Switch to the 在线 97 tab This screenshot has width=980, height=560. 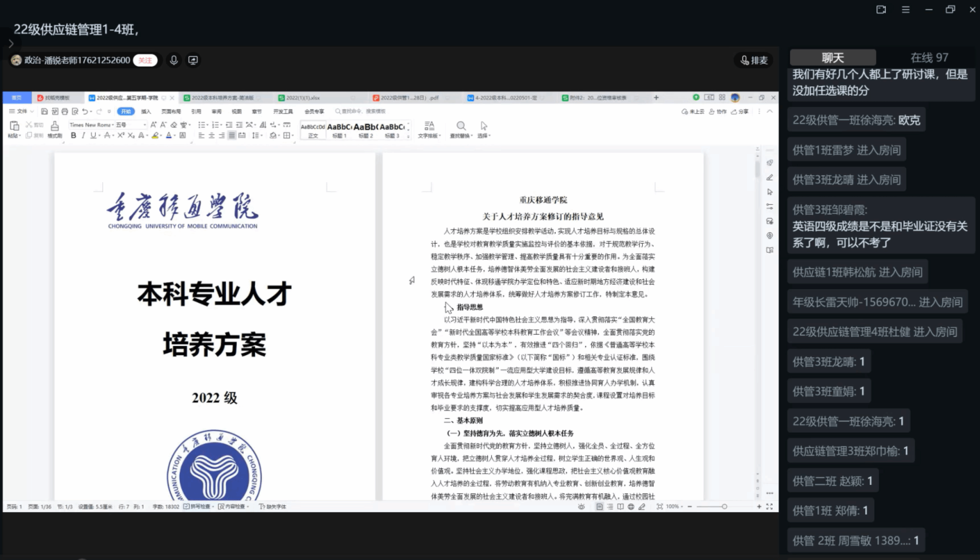[929, 58]
